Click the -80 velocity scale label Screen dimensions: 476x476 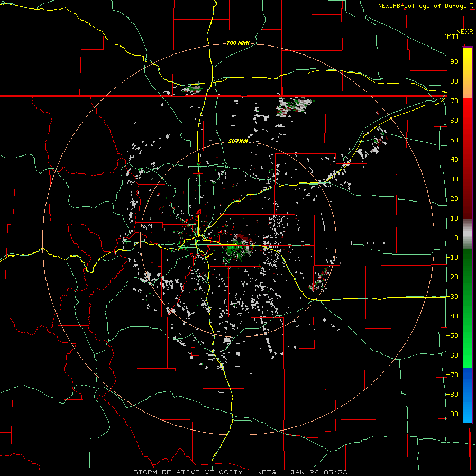[452, 395]
